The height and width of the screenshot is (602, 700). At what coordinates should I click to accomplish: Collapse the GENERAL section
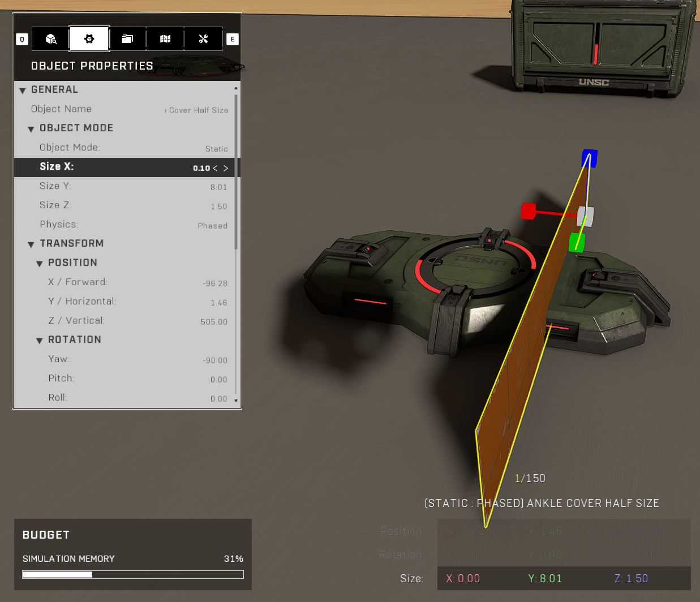tap(23, 91)
